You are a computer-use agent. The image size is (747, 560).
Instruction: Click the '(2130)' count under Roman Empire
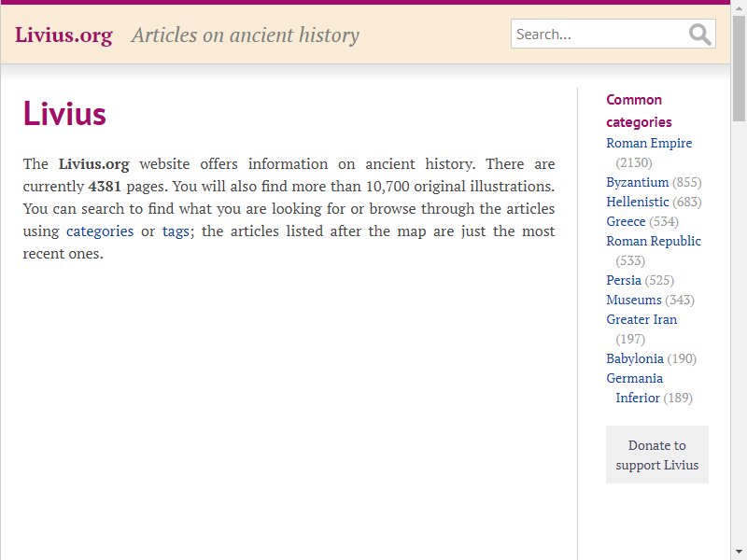[x=634, y=162]
